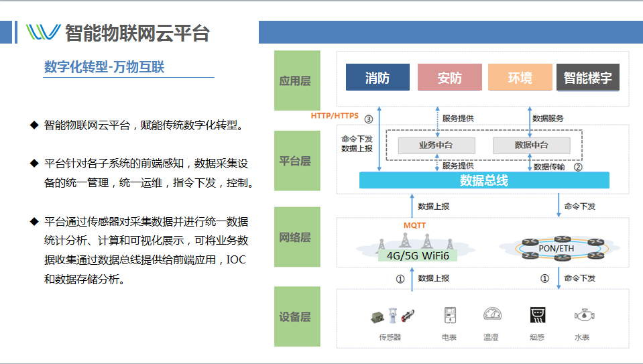
Task: Click the orange 环境 application box
Action: coord(520,77)
